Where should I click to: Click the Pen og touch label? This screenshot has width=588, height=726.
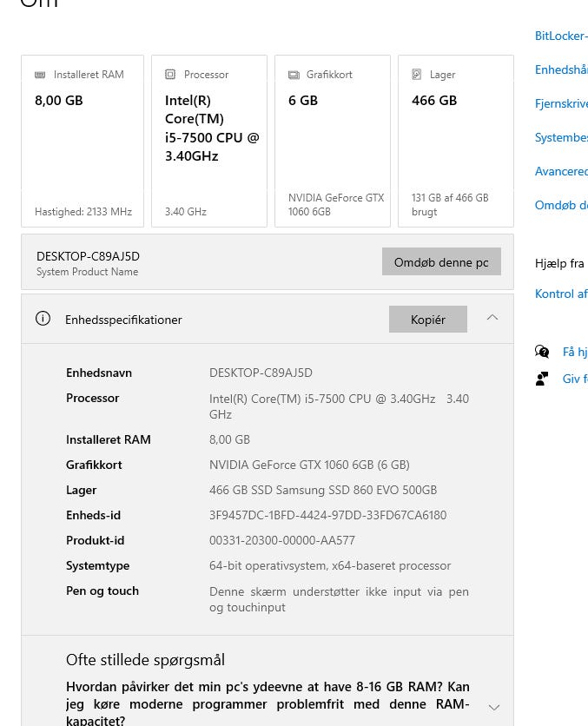point(102,591)
